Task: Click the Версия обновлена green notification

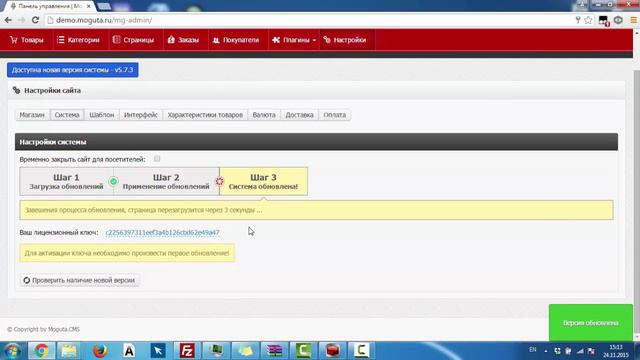Action: (x=591, y=323)
